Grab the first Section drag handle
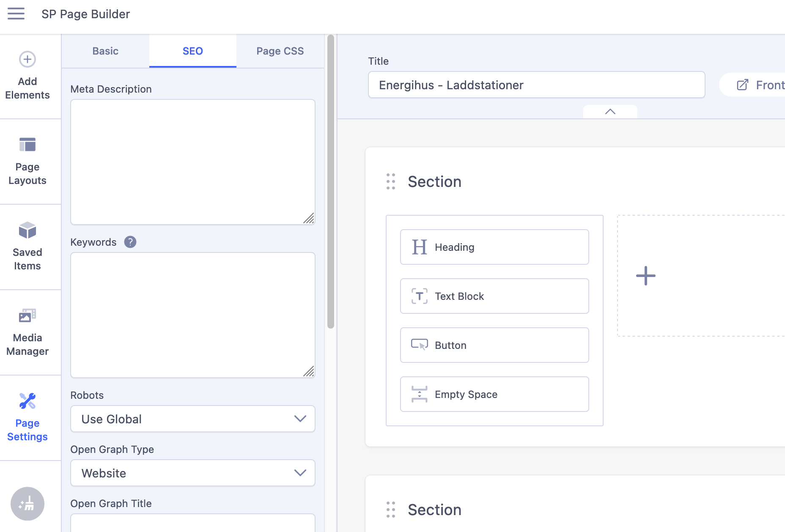Screen dimensions: 785x532 pyautogui.click(x=391, y=181)
